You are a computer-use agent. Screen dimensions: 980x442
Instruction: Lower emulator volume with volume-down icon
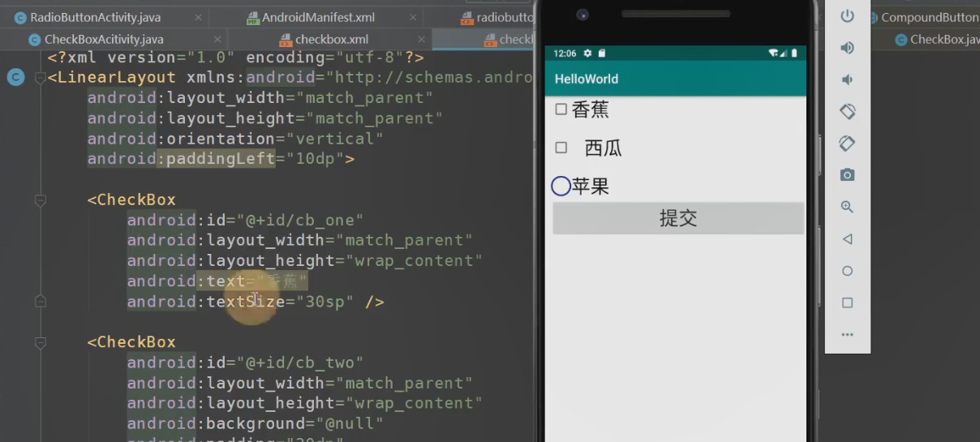click(x=847, y=79)
